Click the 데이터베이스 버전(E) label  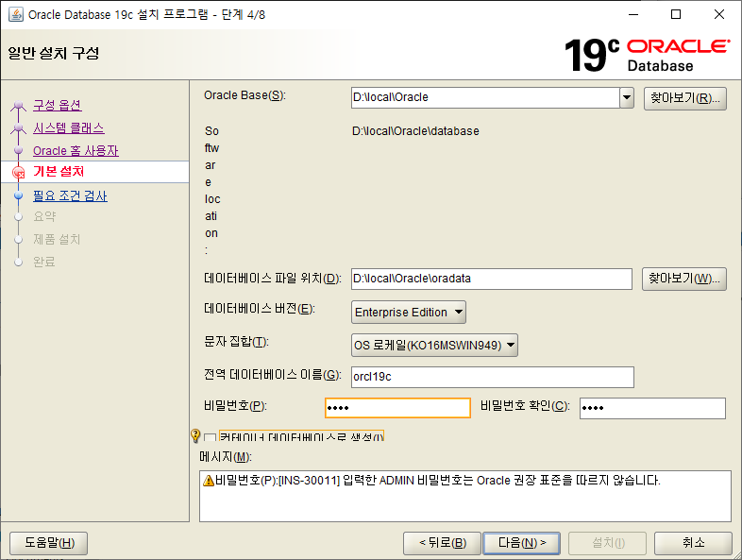click(x=260, y=309)
